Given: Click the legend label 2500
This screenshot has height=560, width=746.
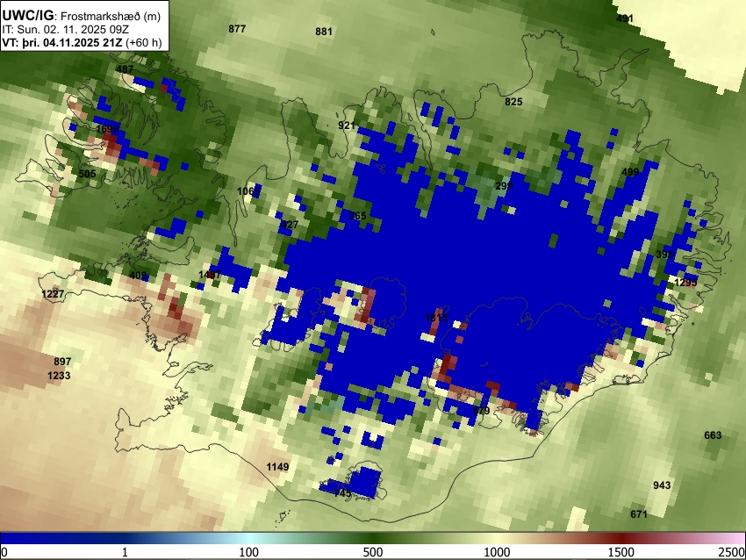Looking at the screenshot, I should click(x=732, y=552).
